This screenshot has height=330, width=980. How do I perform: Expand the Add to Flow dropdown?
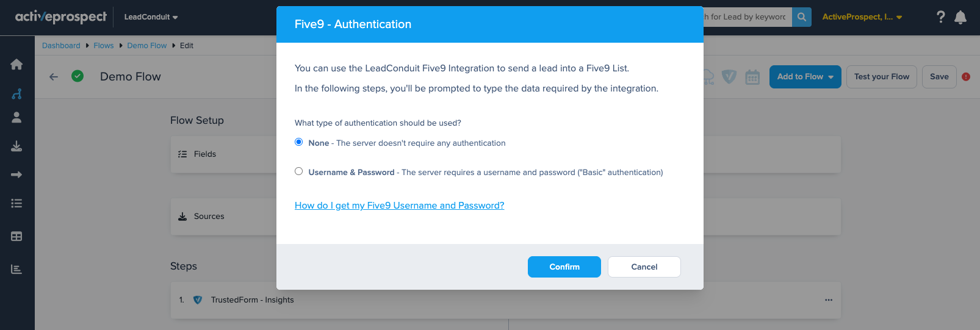pyautogui.click(x=805, y=77)
